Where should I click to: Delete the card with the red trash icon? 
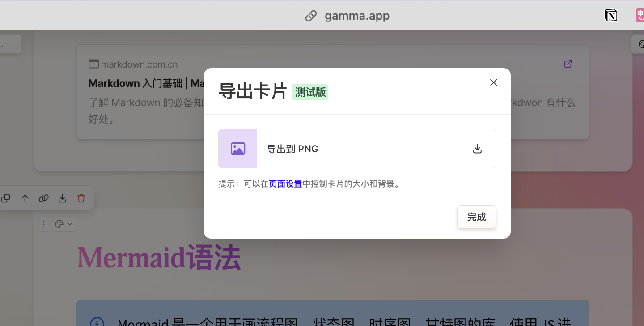(81, 198)
